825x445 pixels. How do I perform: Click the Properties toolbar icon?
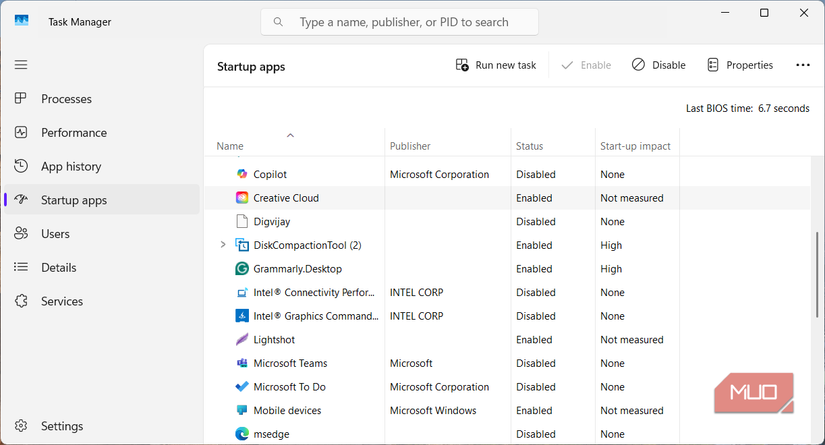point(713,65)
